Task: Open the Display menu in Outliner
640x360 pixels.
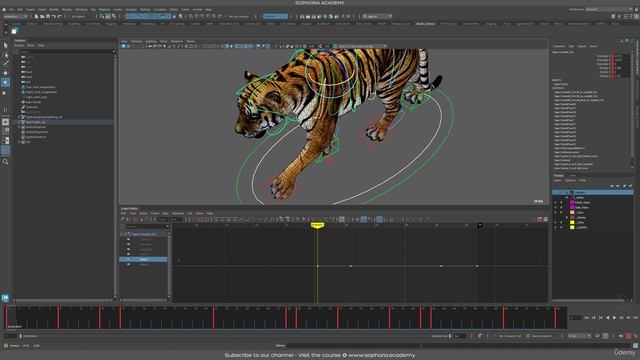Action: 19,45
